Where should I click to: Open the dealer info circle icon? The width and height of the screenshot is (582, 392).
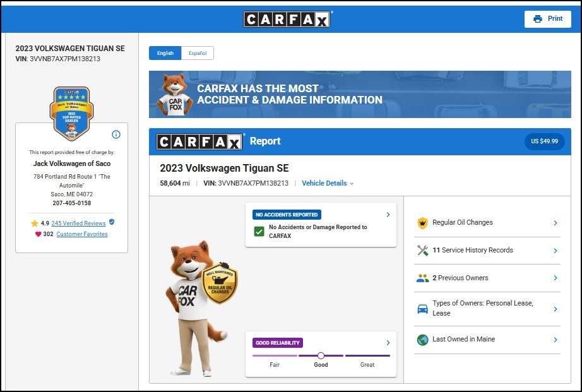point(116,134)
